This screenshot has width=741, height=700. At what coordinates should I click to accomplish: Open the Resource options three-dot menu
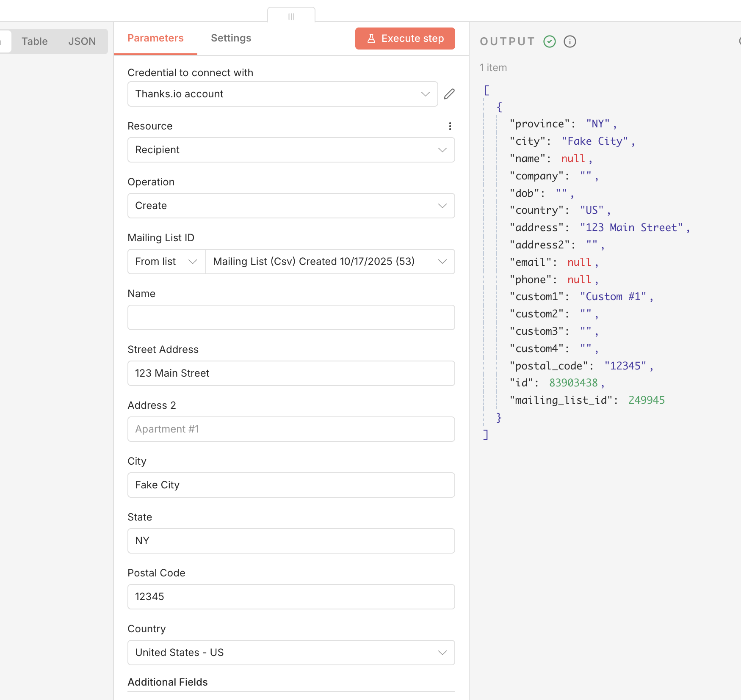[x=450, y=126]
